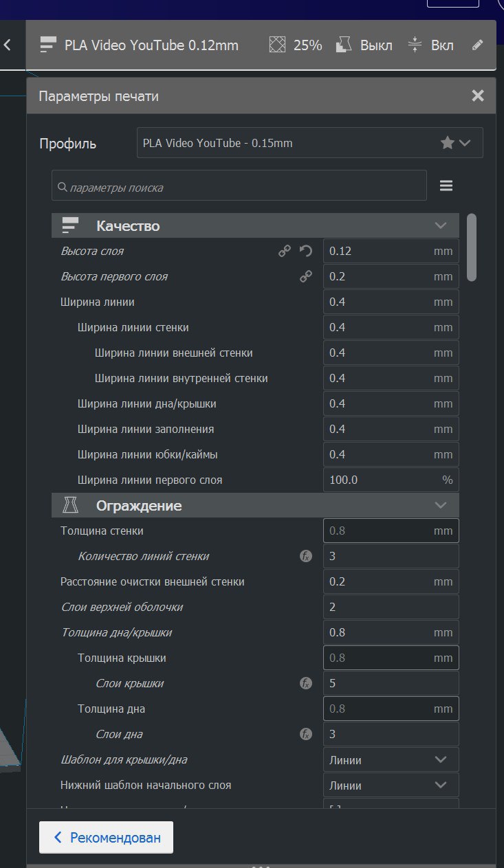Edit Ширина линии стенки value
The height and width of the screenshot is (868, 504).
tap(391, 327)
